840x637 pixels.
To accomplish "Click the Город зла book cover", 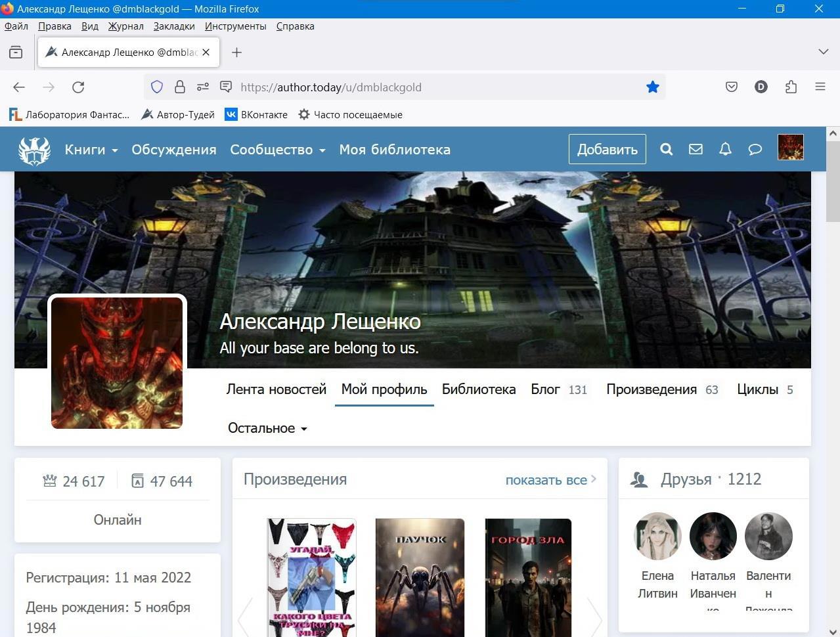I will 528,578.
